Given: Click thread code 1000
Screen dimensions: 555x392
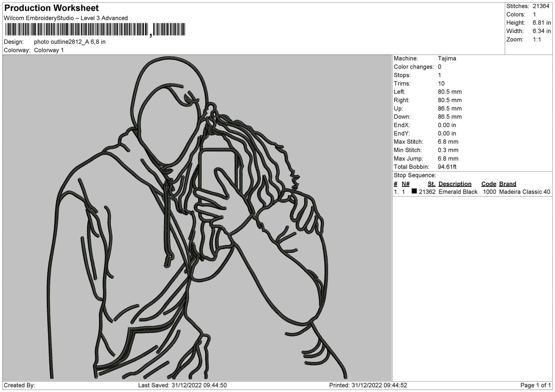Looking at the screenshot, I should [489, 192].
